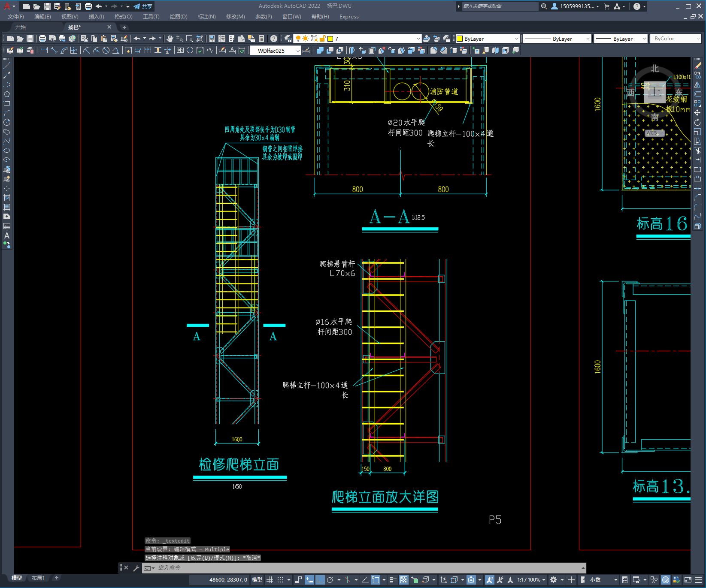
Task: Open the lineweight ByLayer dropdown
Action: pos(621,39)
